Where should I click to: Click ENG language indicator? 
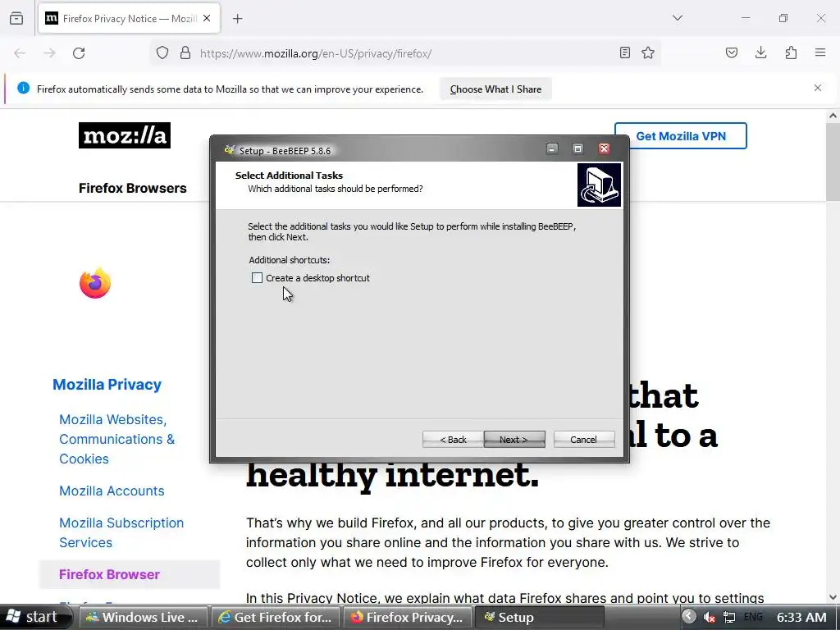pyautogui.click(x=753, y=617)
